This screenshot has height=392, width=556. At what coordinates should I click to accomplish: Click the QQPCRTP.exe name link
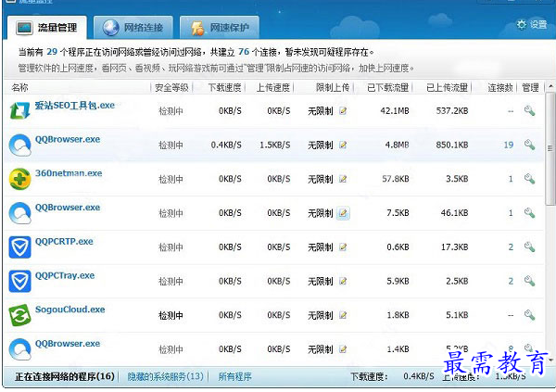click(x=64, y=241)
